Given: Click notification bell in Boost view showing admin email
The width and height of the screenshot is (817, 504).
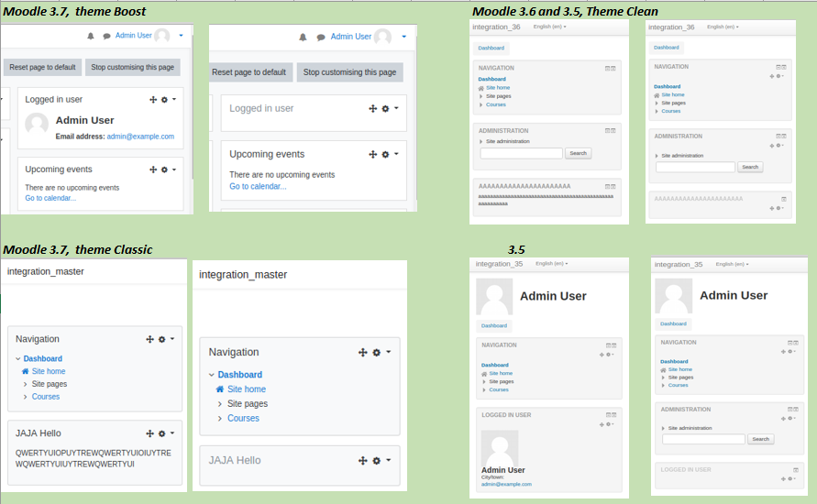Looking at the screenshot, I should [91, 36].
